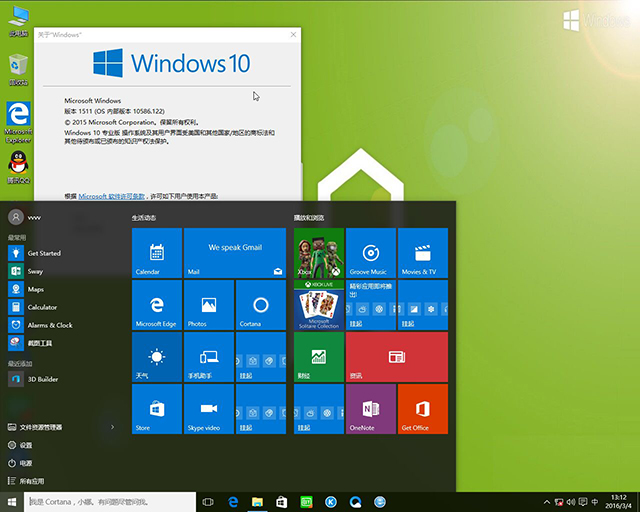Open the Microsoft Solitaire Collection tile
This screenshot has width=640, height=512.
318,305
